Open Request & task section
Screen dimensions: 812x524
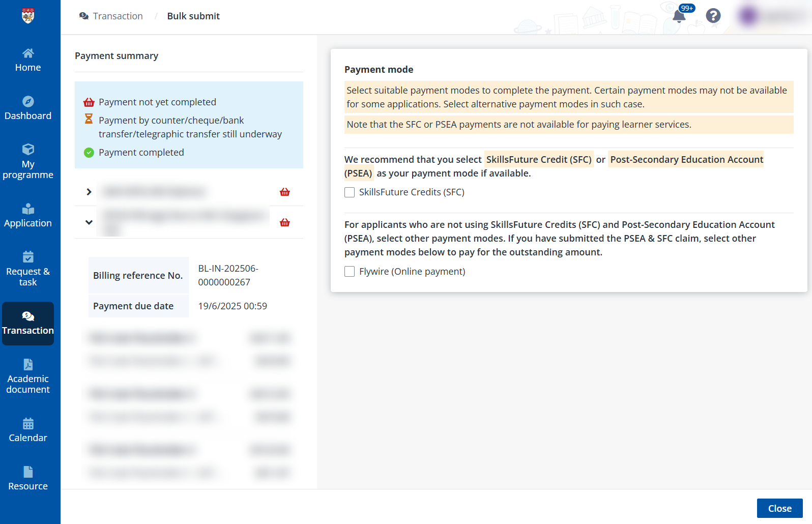coord(28,270)
